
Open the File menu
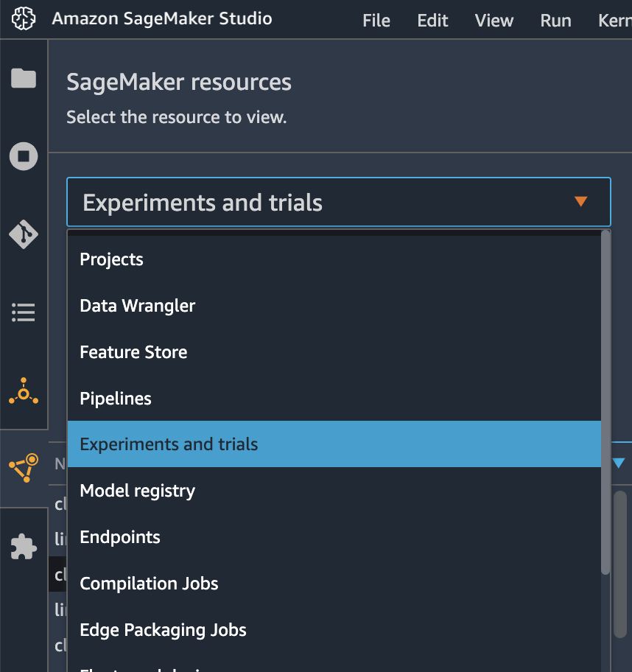[376, 20]
